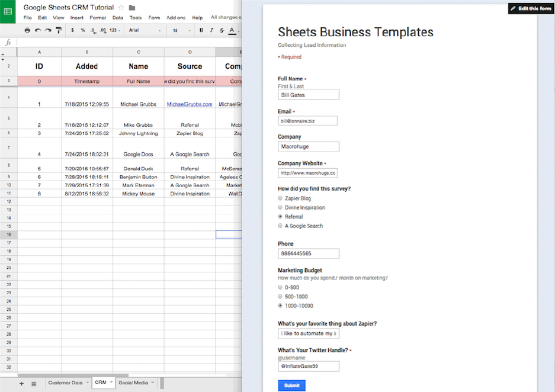Select column C header

click(139, 52)
